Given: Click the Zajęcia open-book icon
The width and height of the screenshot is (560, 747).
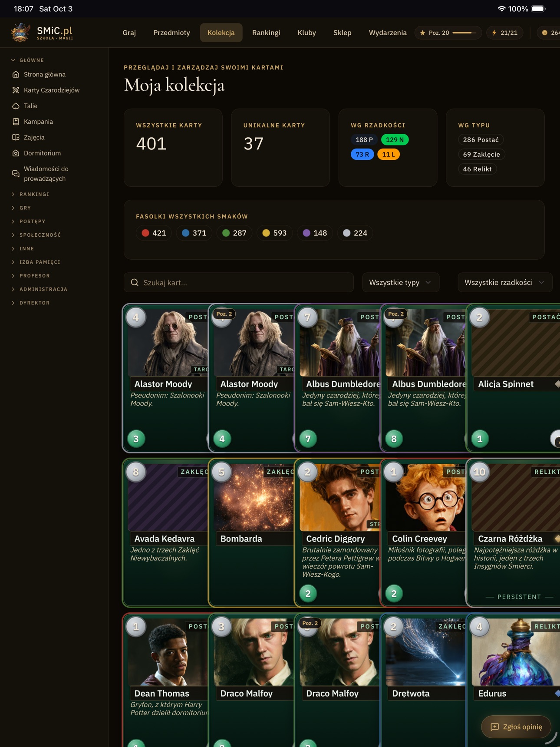Looking at the screenshot, I should (x=16, y=137).
